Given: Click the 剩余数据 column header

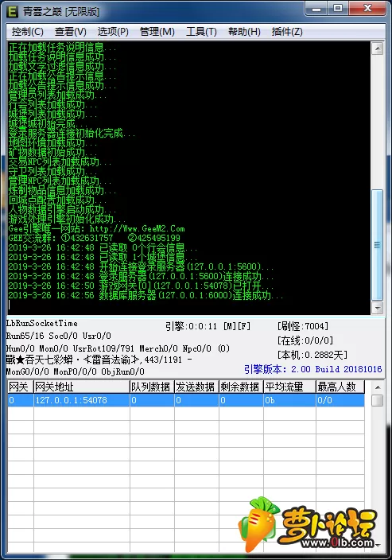Looking at the screenshot, I should (241, 387).
